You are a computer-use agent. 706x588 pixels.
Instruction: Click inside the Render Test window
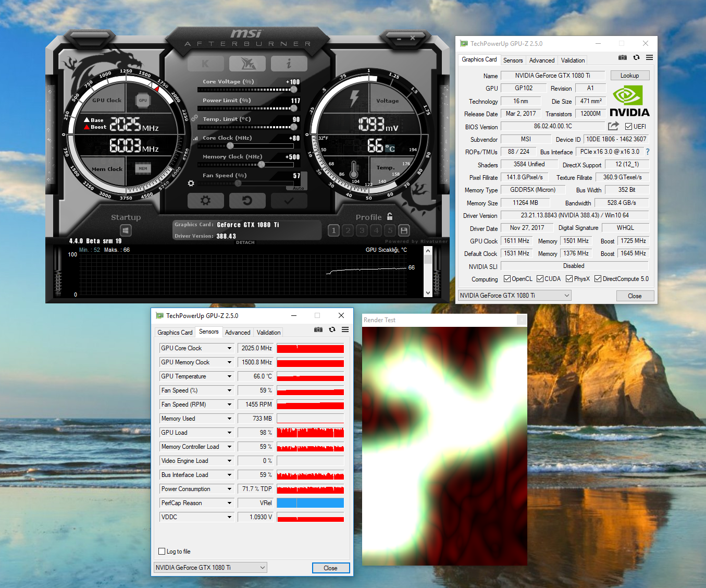coord(444,446)
